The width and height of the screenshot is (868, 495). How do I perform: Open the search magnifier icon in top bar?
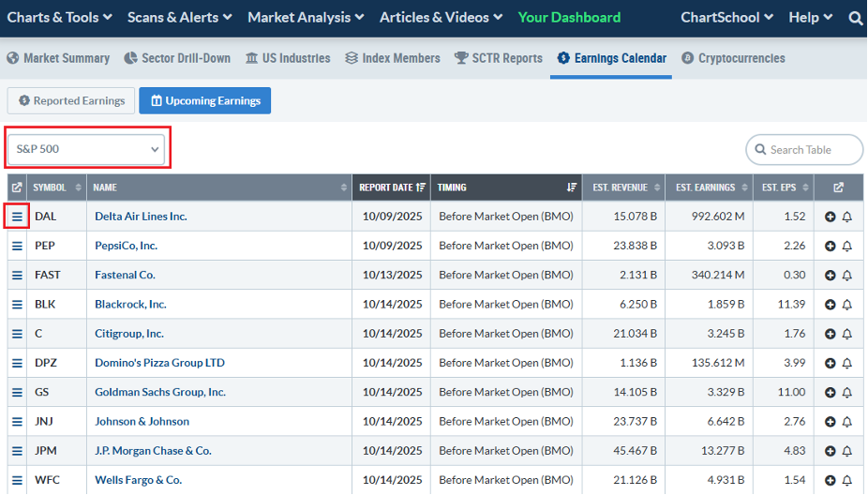point(855,18)
